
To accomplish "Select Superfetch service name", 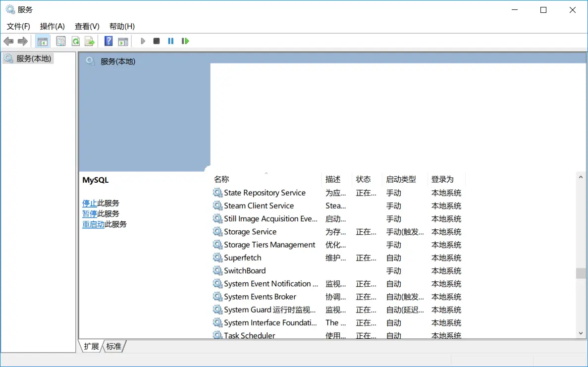I will [x=243, y=258].
